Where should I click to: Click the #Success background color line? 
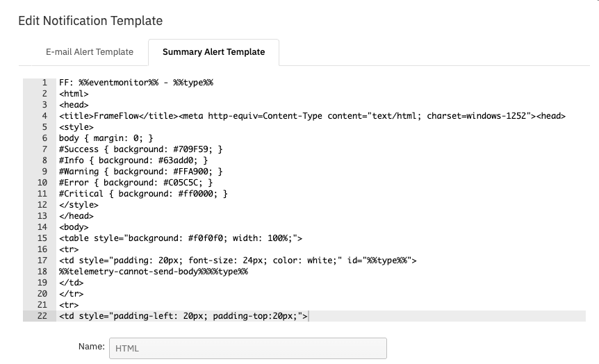pos(140,149)
